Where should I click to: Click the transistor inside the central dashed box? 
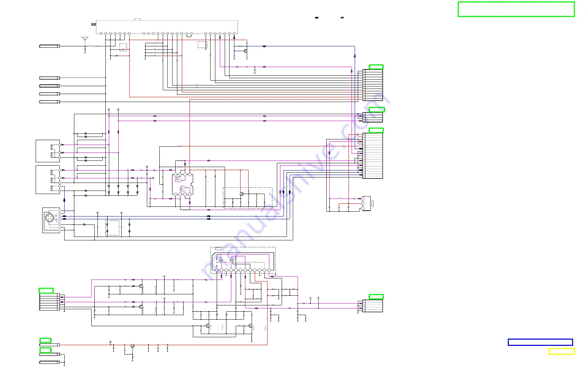tap(242, 194)
